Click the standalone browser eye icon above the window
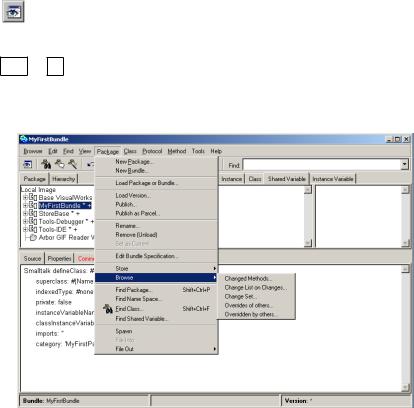414x408 pixels. coord(13,12)
